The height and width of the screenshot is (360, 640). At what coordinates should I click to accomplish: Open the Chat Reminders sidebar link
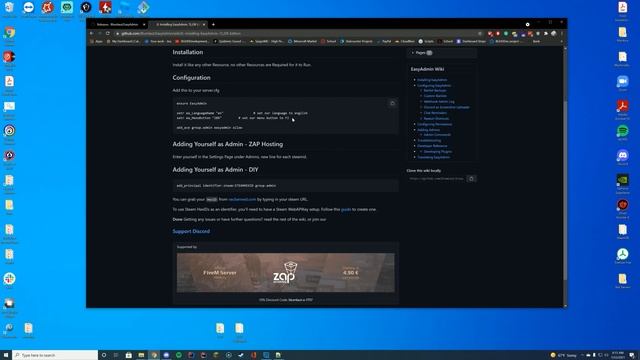click(x=435, y=113)
